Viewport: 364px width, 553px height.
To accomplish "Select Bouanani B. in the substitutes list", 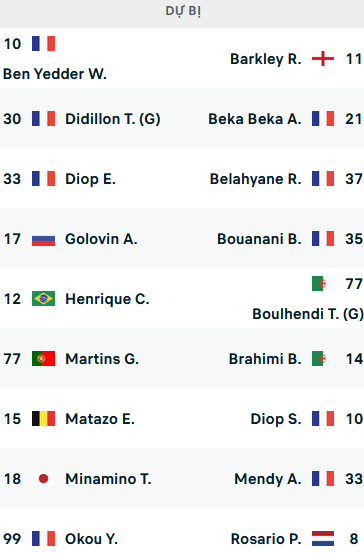I will tap(259, 239).
